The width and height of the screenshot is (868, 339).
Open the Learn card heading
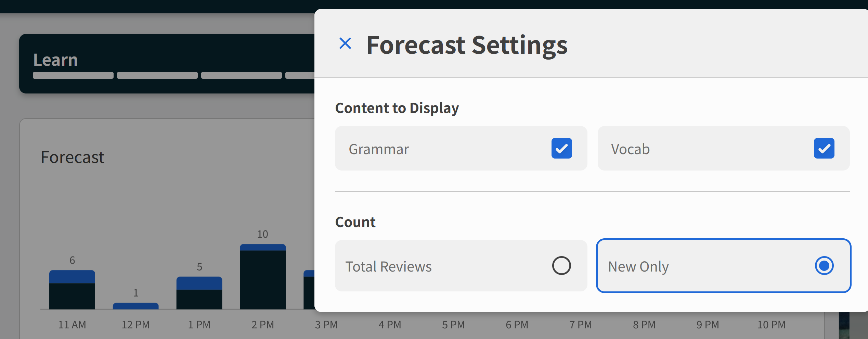55,60
